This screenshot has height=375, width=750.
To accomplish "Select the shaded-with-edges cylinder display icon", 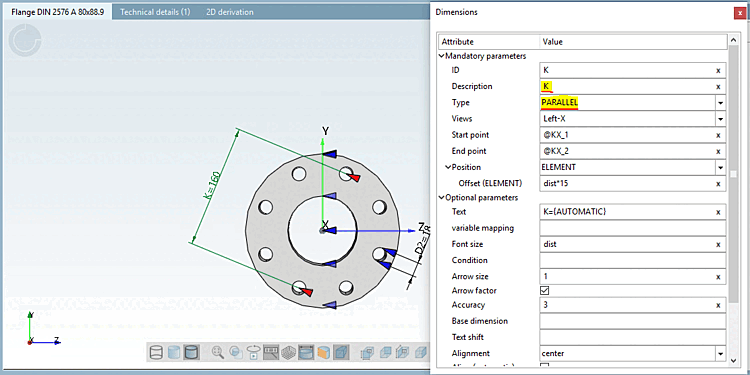I will point(191,353).
